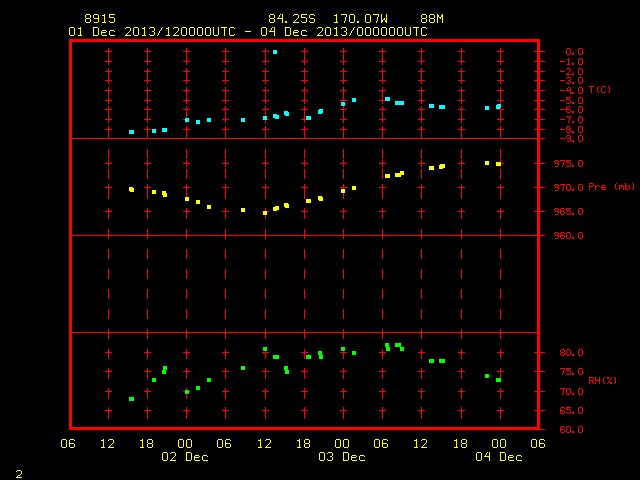The image size is (640, 480).
Task: Click the -9.0 temperature tick label
Action: (x=571, y=139)
